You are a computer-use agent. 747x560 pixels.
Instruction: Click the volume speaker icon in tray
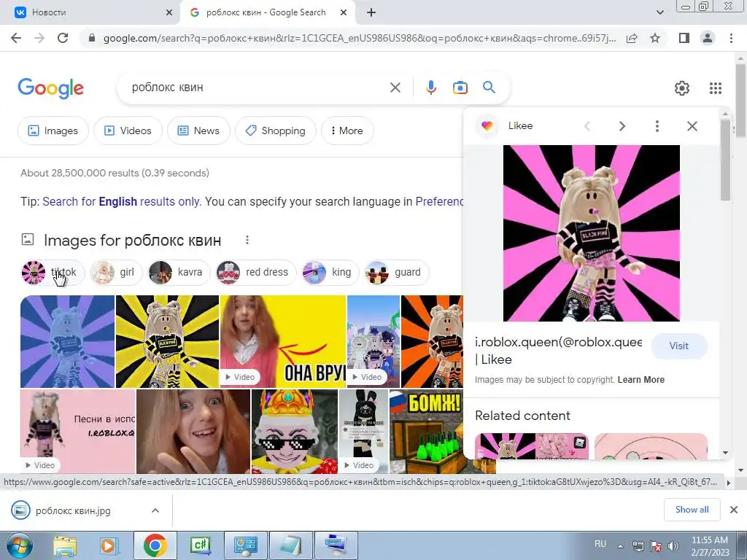673,546
